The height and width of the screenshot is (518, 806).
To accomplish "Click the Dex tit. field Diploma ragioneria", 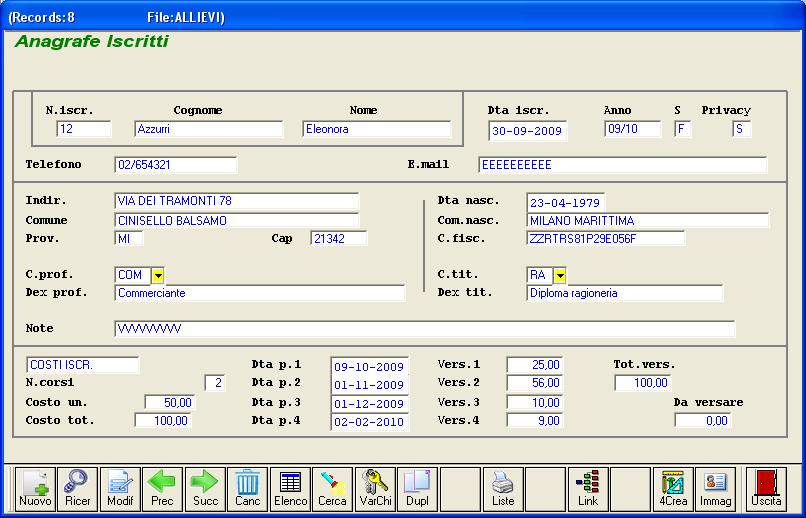I will coord(625,293).
